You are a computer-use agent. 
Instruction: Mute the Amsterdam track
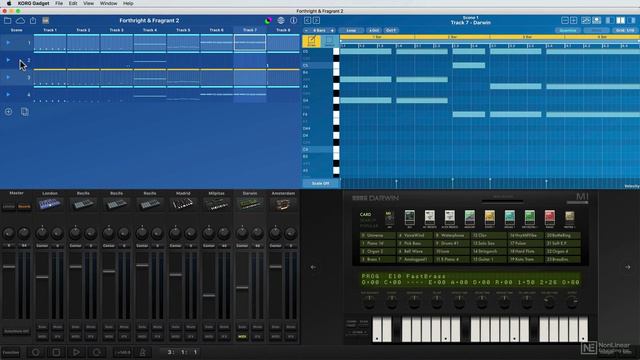[x=291, y=327]
